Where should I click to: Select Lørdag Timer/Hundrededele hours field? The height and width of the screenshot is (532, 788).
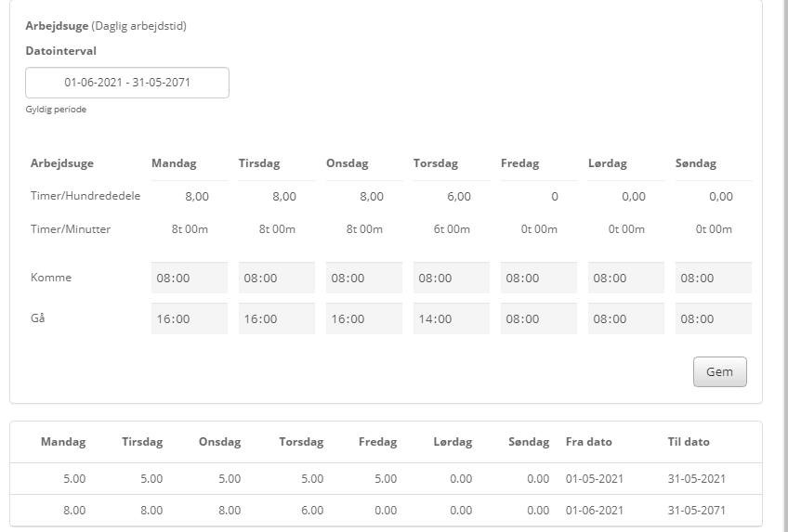pos(626,197)
